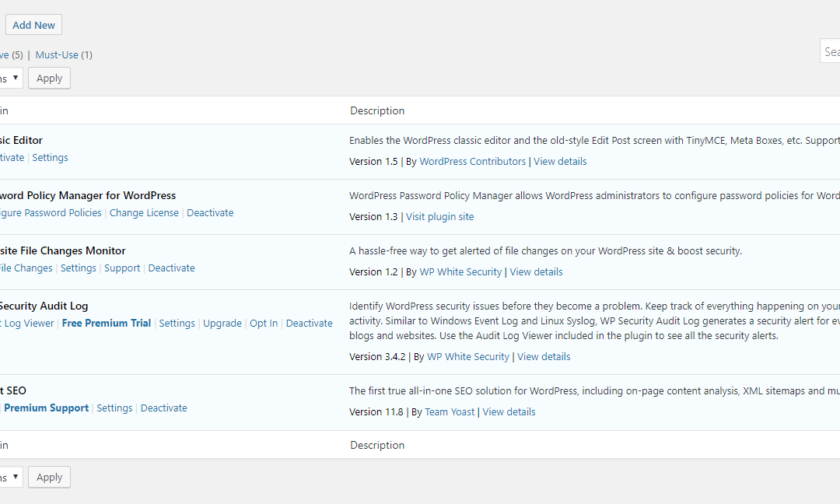Viewport: 840px width, 504px height.
Task: Open the bottom bulk actions dropdown
Action: 11,478
